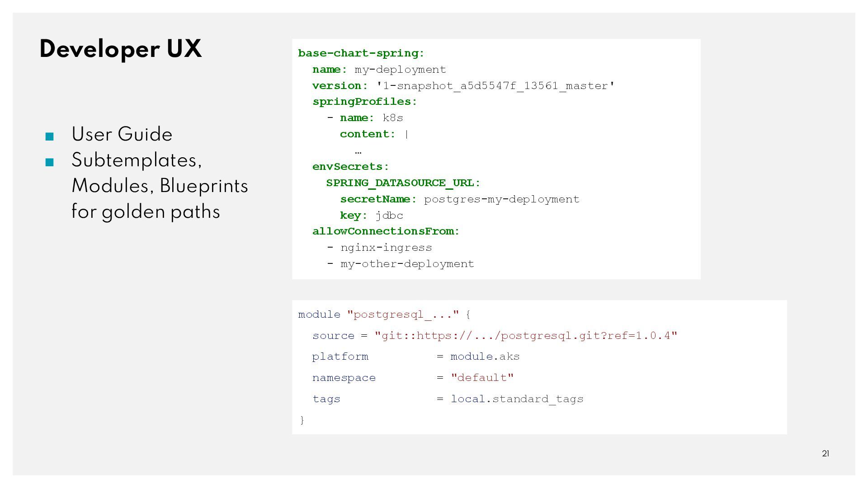868x488 pixels.
Task: Click 'postgres-my-deployment' secret name value
Action: click(x=501, y=199)
